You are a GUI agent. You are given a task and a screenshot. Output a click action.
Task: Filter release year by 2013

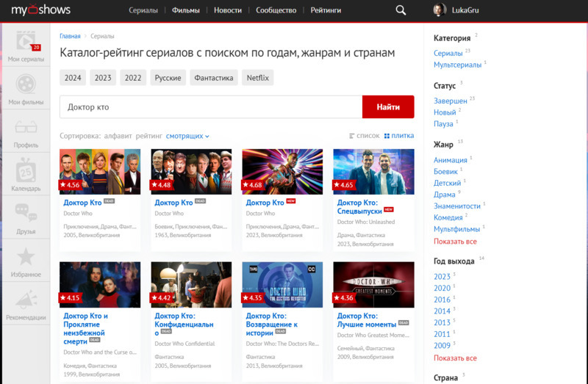click(442, 322)
